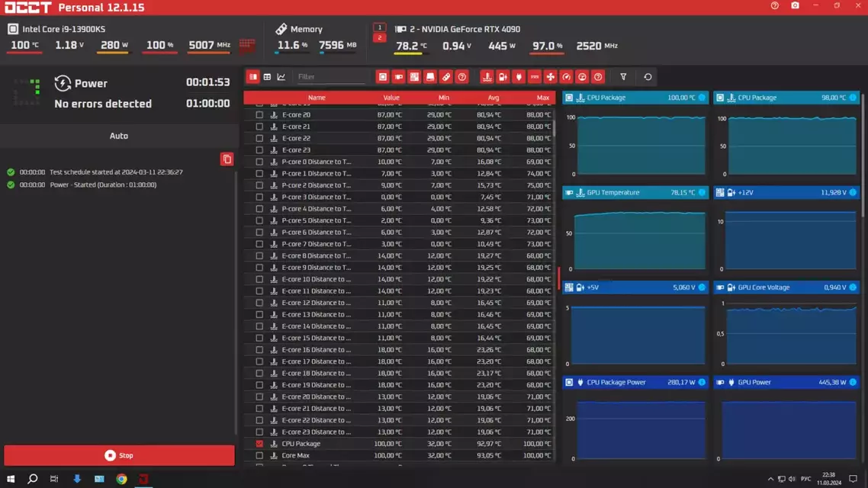Toggle the GPU component filter icon
Viewport: 868px width, 488px height.
click(x=399, y=77)
